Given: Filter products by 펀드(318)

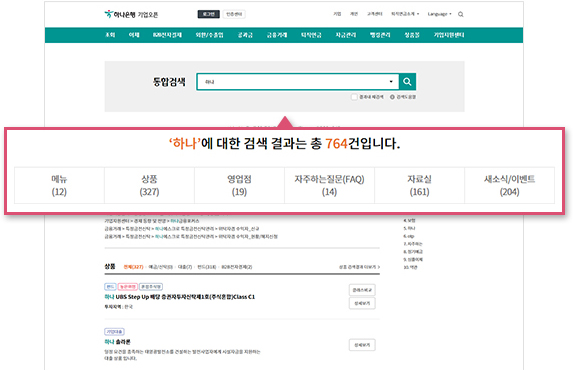Looking at the screenshot, I should tap(207, 267).
